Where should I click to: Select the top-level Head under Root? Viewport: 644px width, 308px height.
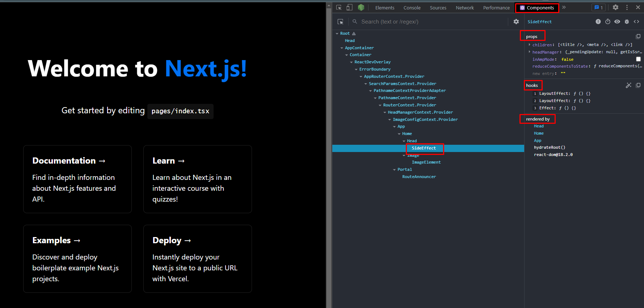pos(350,41)
